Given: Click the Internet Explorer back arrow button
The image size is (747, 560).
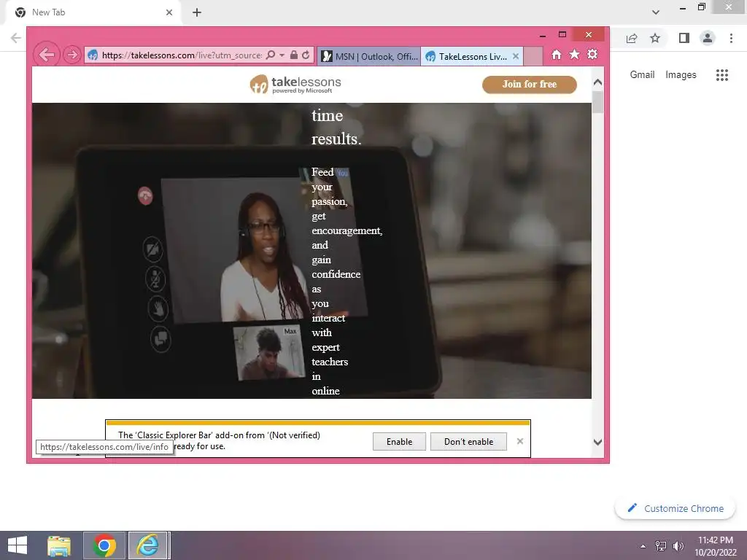Looking at the screenshot, I should [47, 55].
